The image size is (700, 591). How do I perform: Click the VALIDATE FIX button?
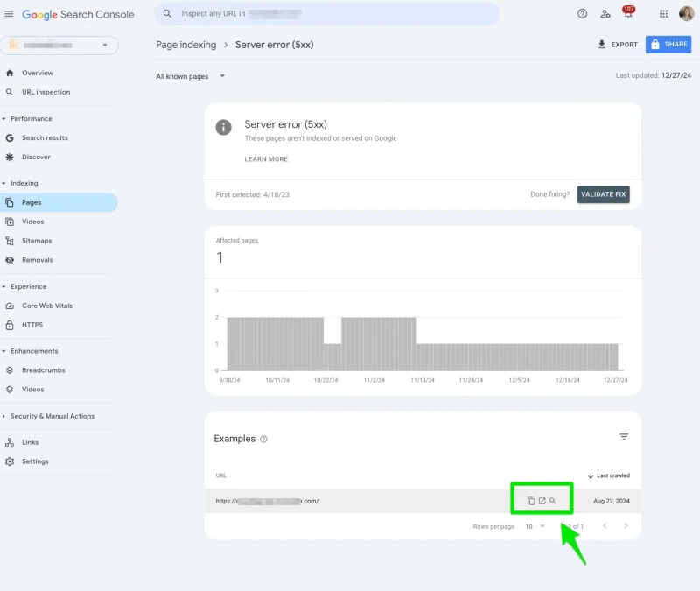(603, 194)
